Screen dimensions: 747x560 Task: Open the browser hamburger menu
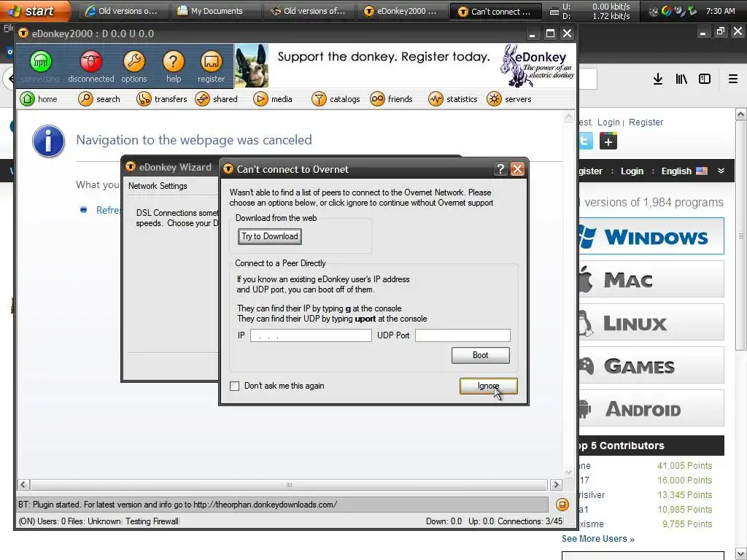click(733, 79)
